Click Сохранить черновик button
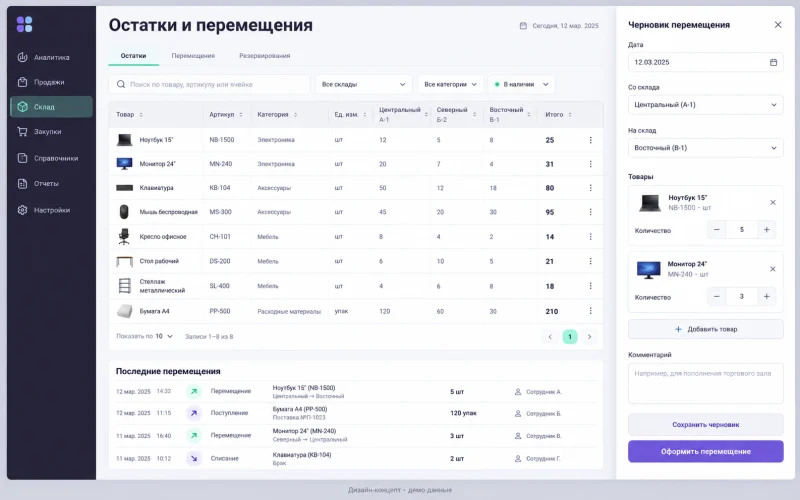Viewport: 800px width, 500px height. [706, 424]
